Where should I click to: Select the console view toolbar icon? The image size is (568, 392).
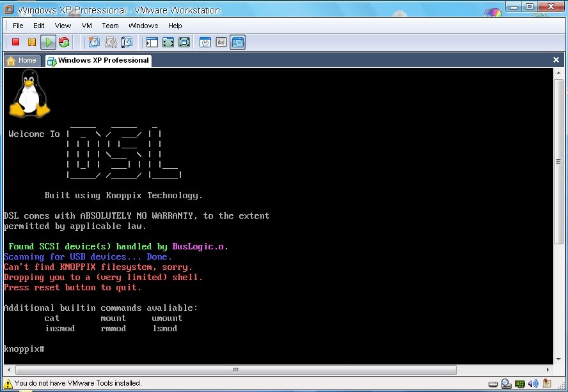point(238,42)
